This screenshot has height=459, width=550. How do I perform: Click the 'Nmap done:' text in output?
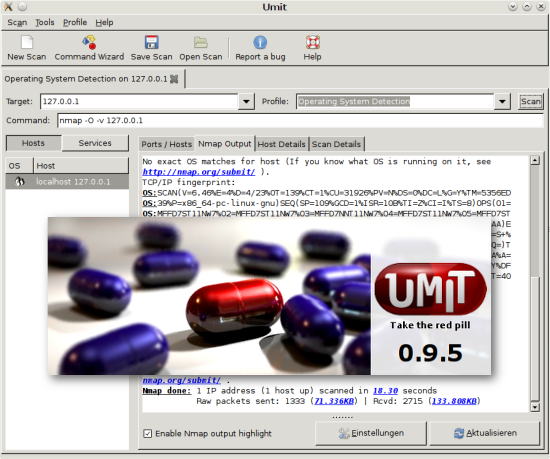click(166, 391)
